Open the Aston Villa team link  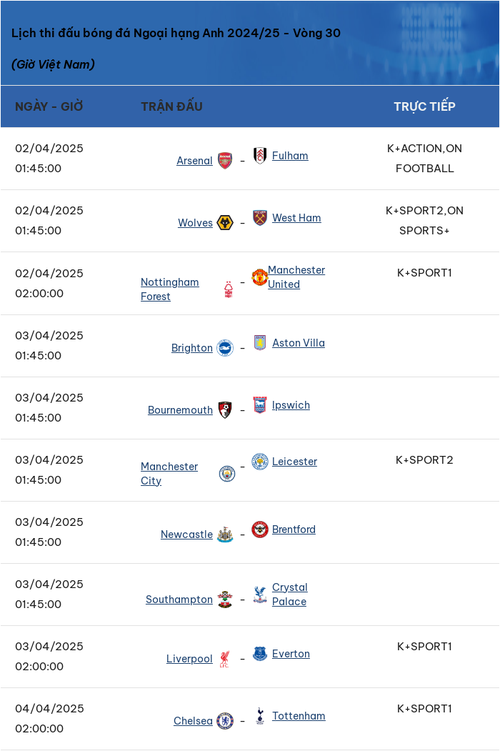tap(298, 343)
